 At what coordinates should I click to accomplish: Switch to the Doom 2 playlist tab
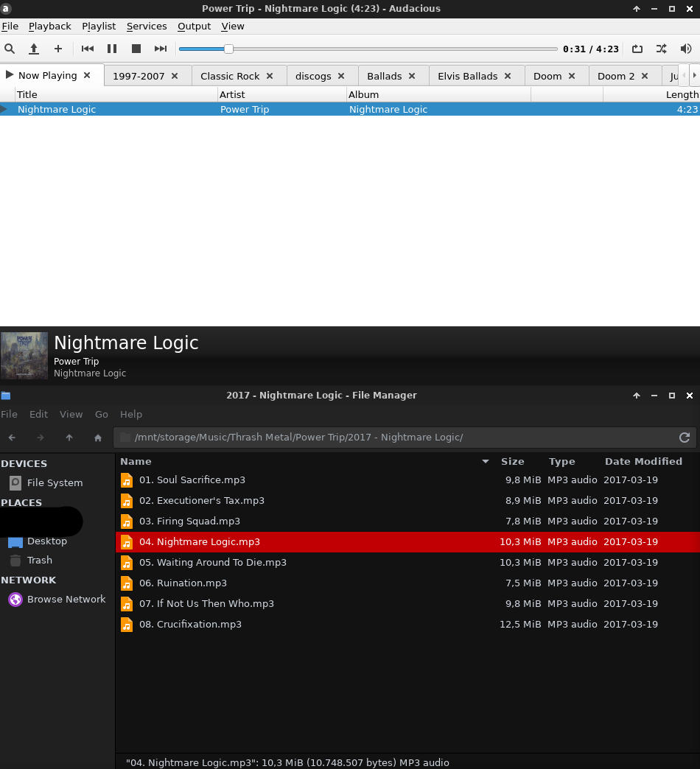coord(615,76)
